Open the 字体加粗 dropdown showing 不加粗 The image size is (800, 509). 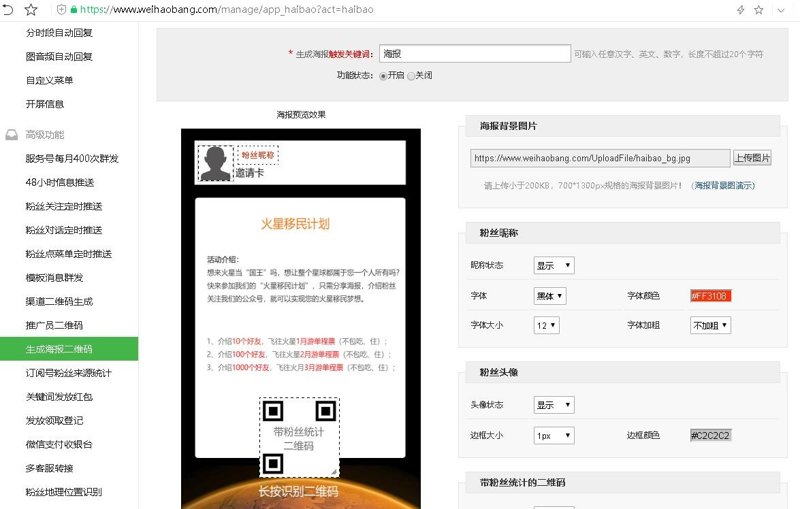[x=711, y=325]
